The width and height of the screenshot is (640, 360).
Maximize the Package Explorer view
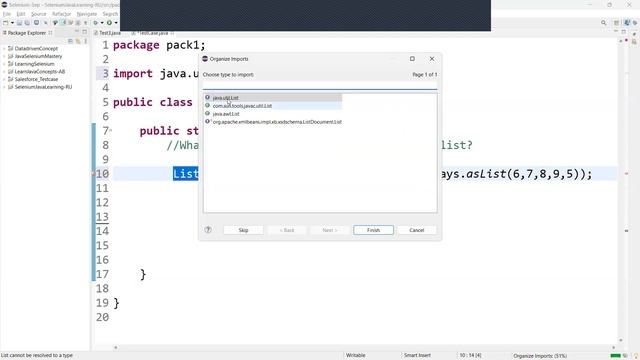[x=84, y=32]
